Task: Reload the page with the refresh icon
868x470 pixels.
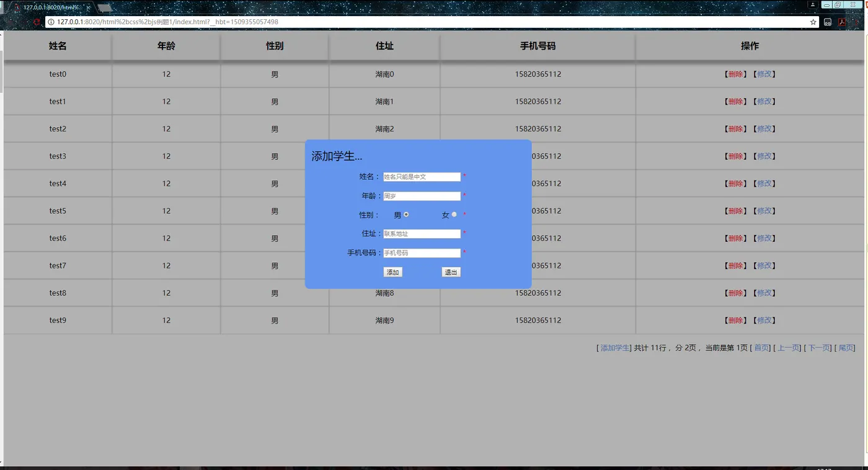Action: (x=37, y=22)
